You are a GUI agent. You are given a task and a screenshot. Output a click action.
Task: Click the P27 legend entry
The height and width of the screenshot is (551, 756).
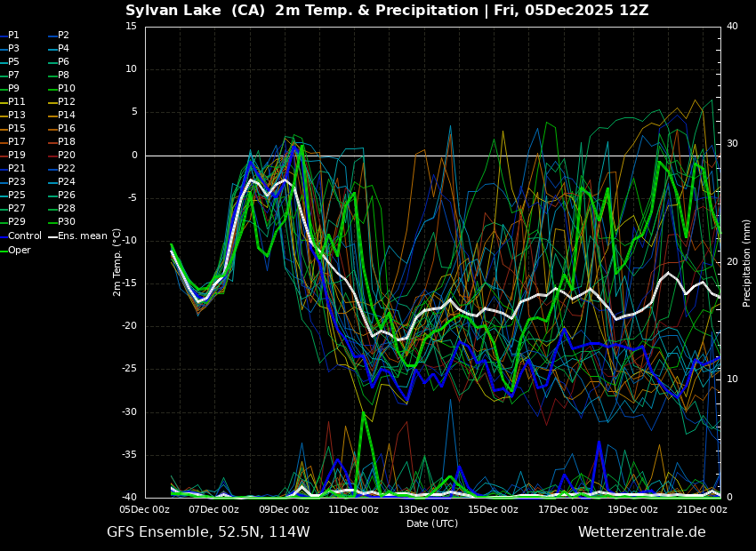pyautogui.click(x=17, y=209)
